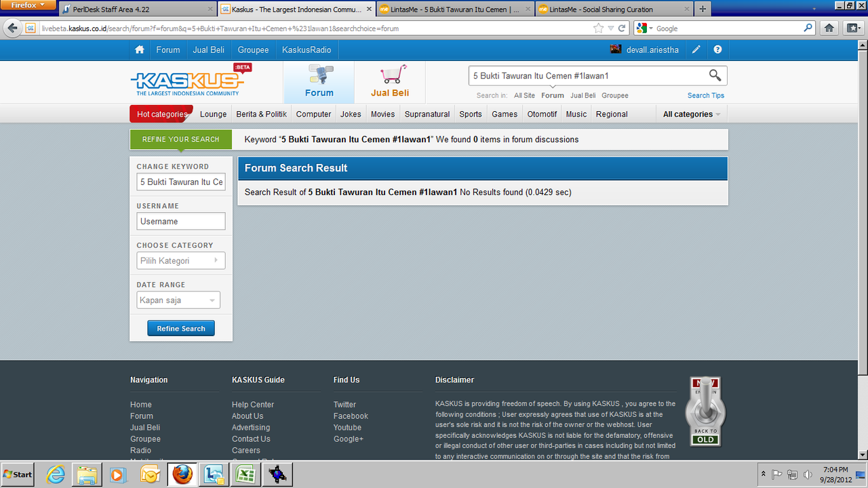Open the Otomotif category

tap(542, 114)
